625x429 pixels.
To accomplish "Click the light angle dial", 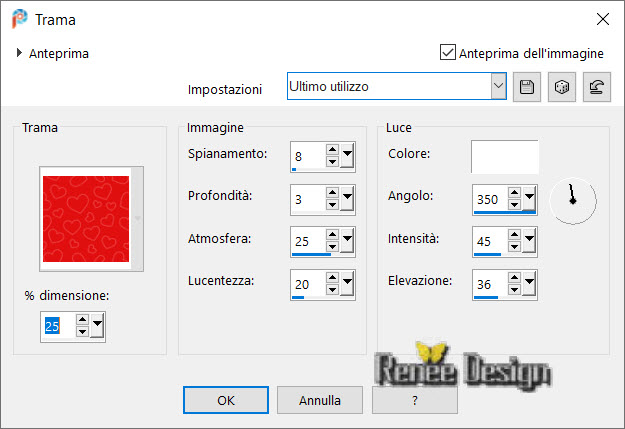I will (573, 201).
